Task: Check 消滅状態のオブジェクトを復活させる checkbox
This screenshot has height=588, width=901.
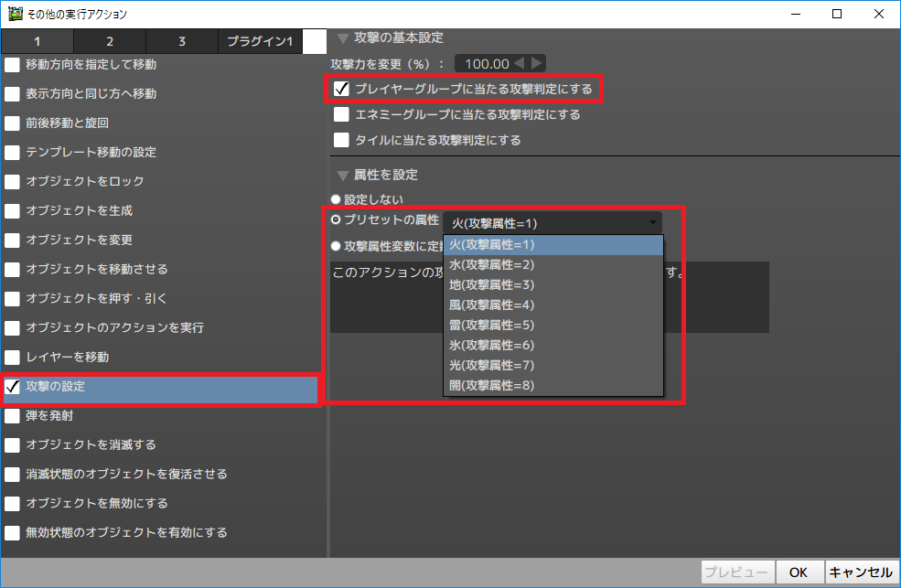Action: (x=12, y=475)
